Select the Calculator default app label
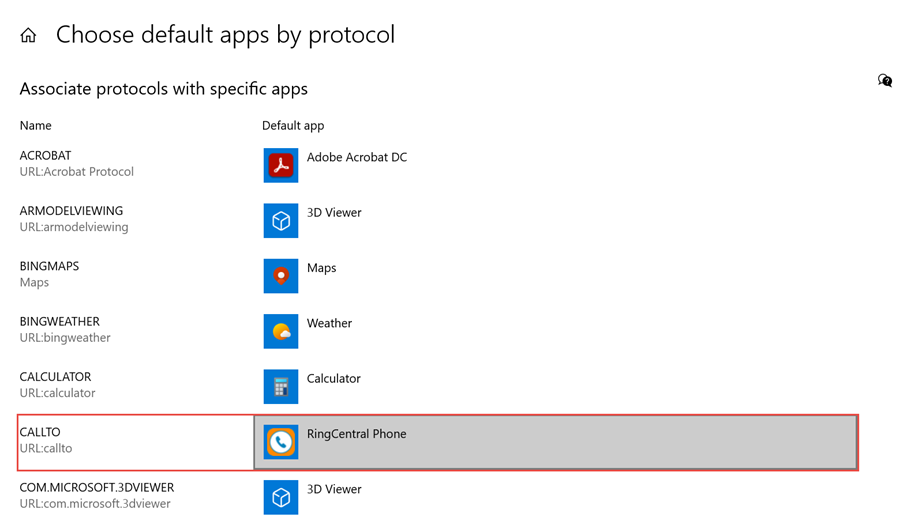 333,378
